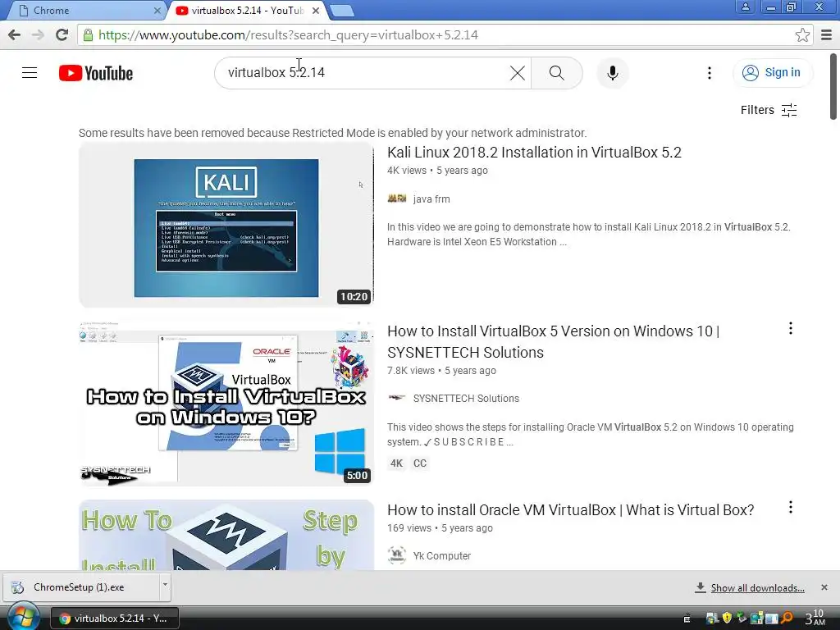This screenshot has width=840, height=630.
Task: Open options menu for Oracle VM VirtualBox video
Action: point(790,507)
